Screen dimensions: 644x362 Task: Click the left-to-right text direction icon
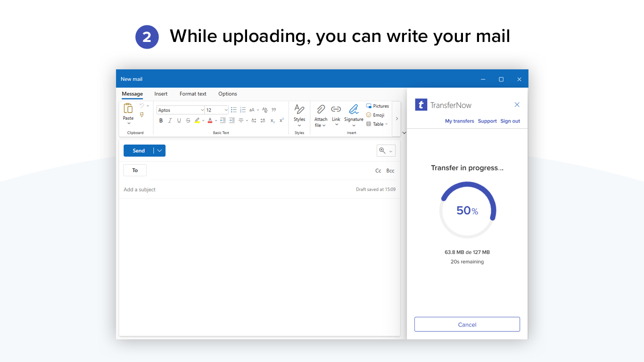click(x=254, y=121)
